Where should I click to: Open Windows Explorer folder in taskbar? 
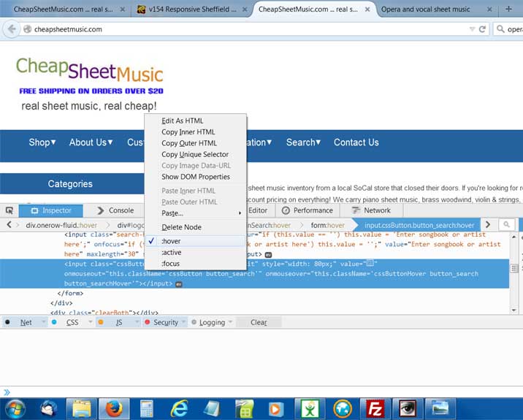[82, 409]
